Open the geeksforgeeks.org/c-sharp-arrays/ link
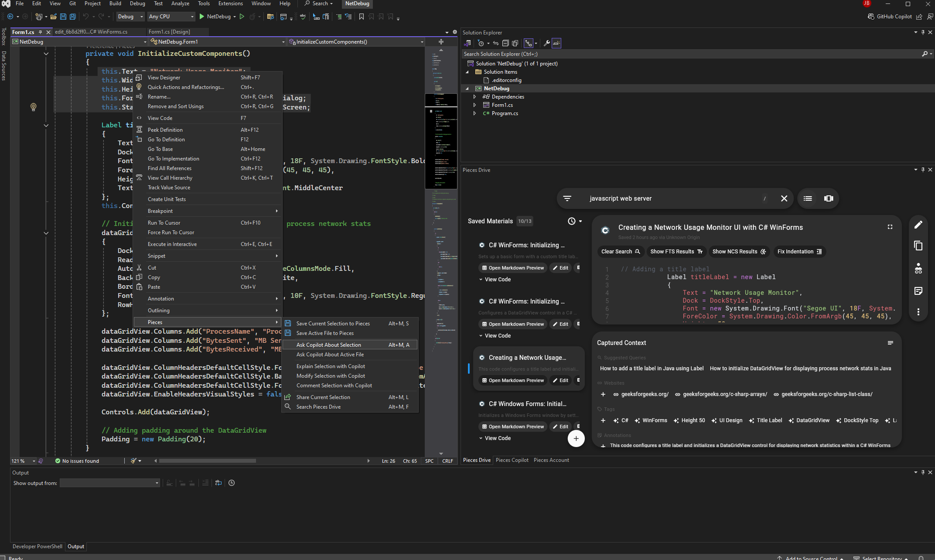Screen dimensions: 935x560 tap(724, 394)
